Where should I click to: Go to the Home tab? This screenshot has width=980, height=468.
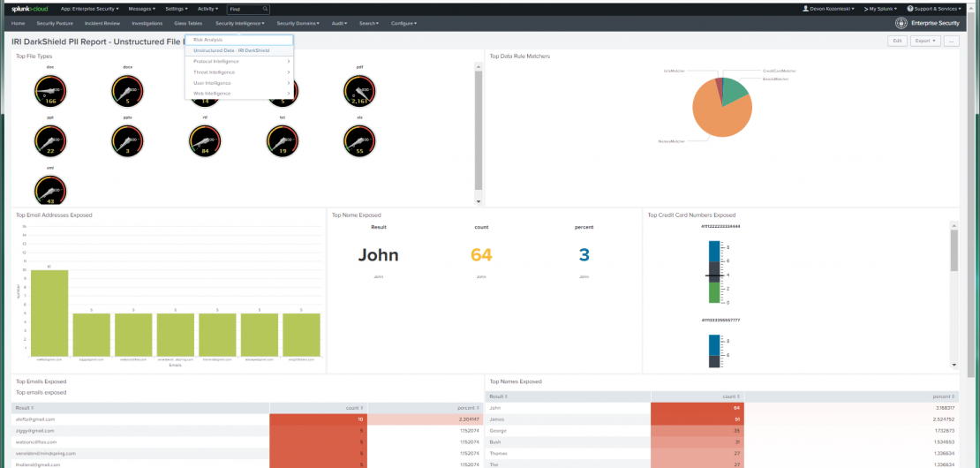[x=19, y=23]
